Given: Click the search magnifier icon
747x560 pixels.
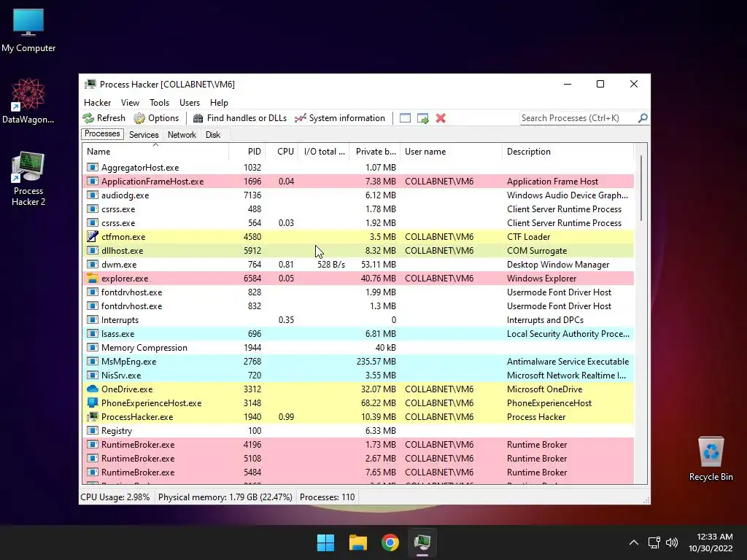Looking at the screenshot, I should click(x=643, y=118).
